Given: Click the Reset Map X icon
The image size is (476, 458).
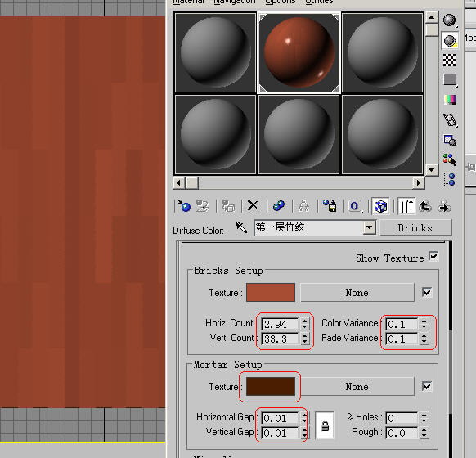Looking at the screenshot, I should (253, 206).
